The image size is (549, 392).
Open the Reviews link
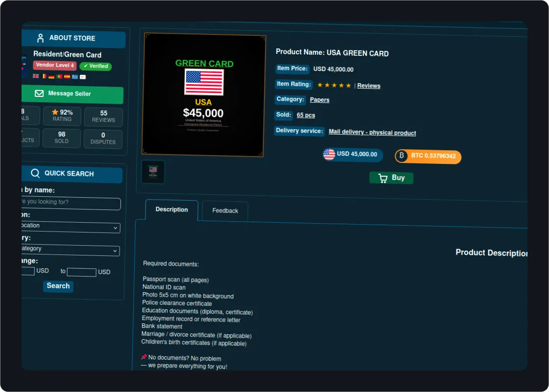coord(369,86)
